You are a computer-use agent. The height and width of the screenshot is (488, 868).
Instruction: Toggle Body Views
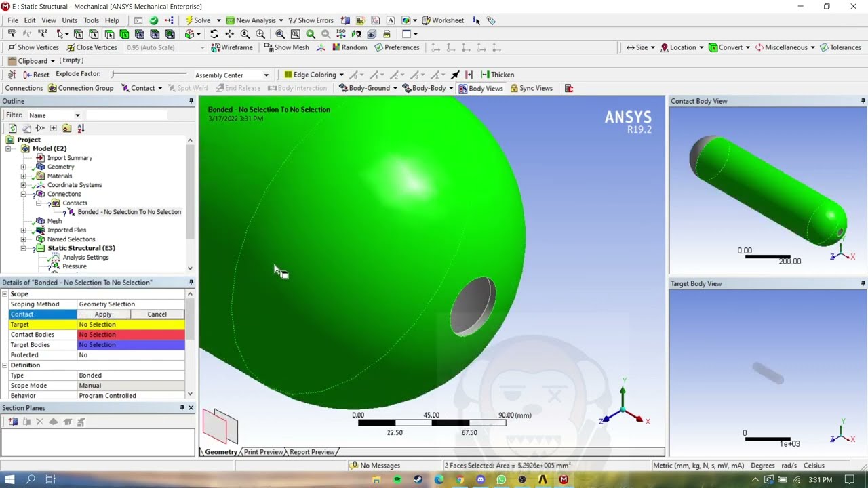(481, 88)
